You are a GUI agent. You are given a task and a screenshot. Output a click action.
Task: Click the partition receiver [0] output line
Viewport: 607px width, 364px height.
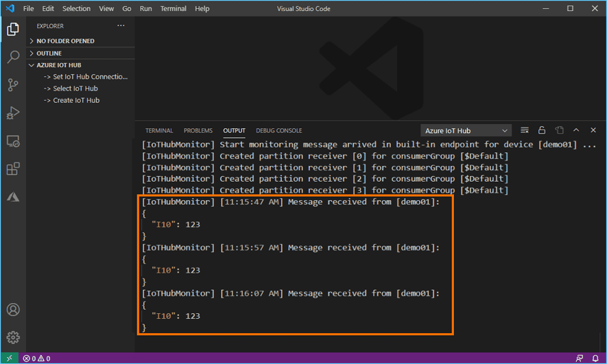[325, 156]
